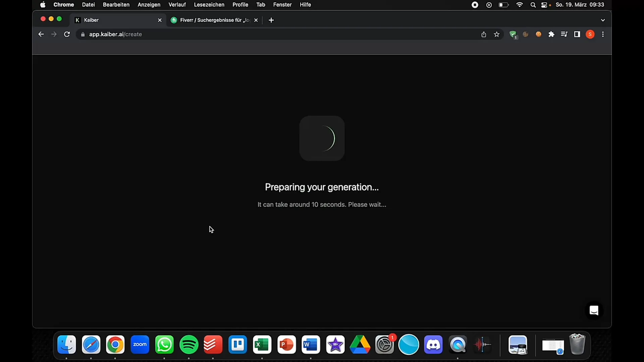
Task: Open the Lesezeichen menu
Action: click(x=209, y=5)
